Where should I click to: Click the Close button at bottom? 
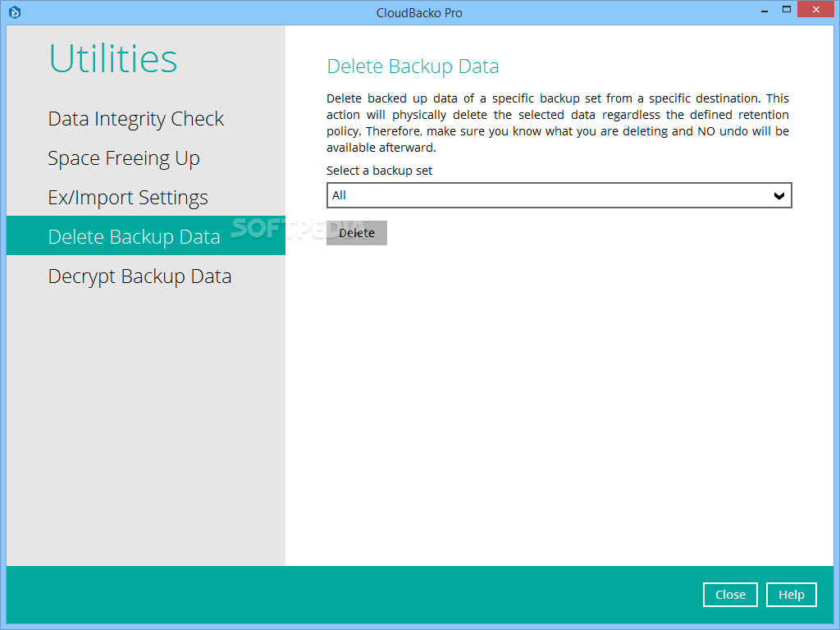click(730, 595)
